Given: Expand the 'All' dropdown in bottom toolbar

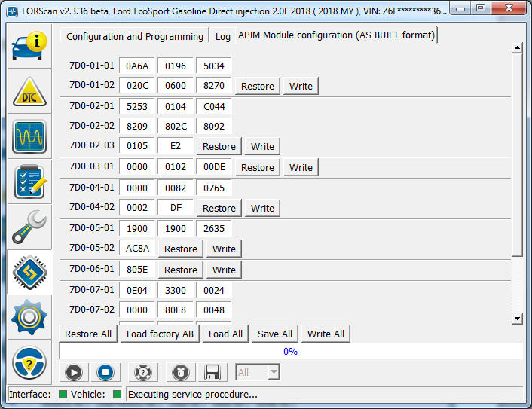Looking at the screenshot, I should coord(258,372).
